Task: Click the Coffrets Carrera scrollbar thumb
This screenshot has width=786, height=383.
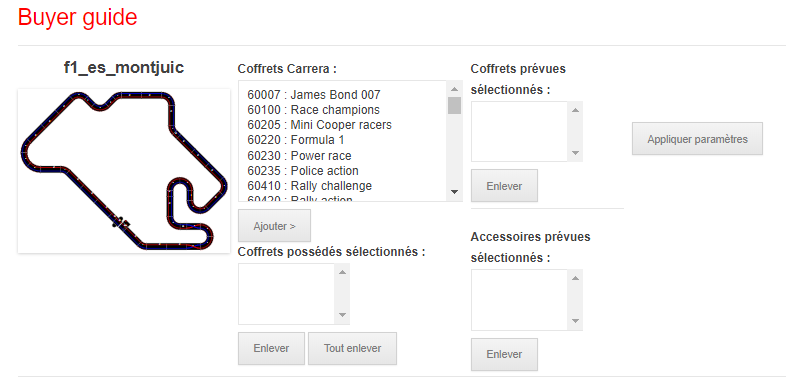Action: pyautogui.click(x=455, y=106)
